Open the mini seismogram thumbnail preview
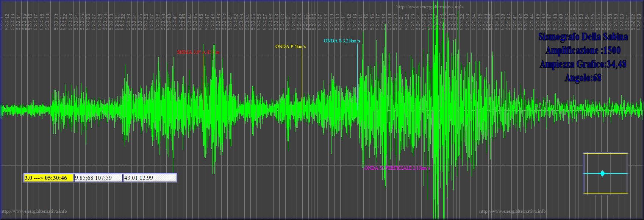Screen dimensions: 644x220 tap(605, 173)
